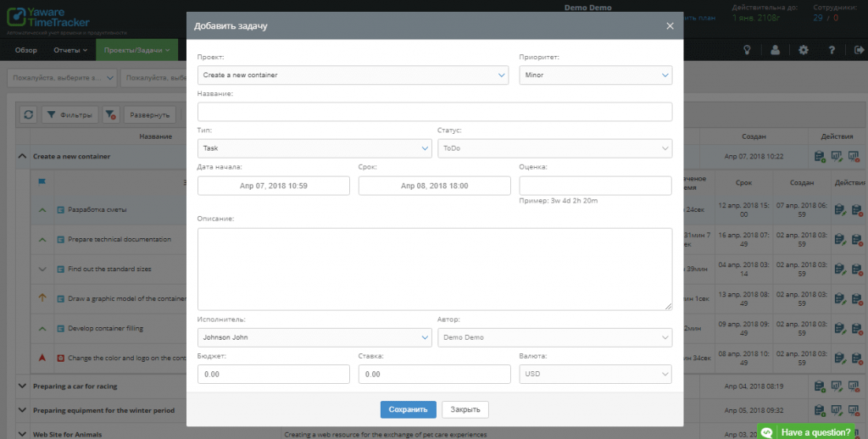Screen dimensions: 868x439
Task: Collapse the Create a new container project row
Action: click(21, 157)
